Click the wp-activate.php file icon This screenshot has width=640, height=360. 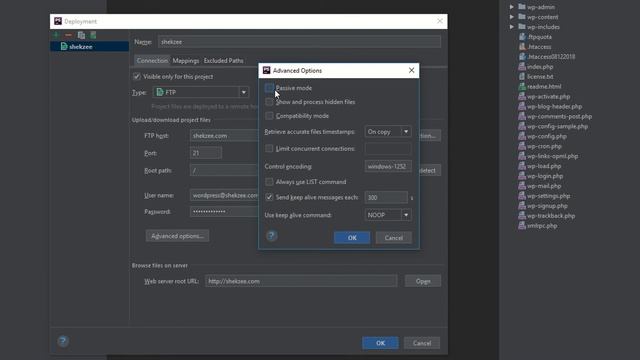pyautogui.click(x=522, y=96)
